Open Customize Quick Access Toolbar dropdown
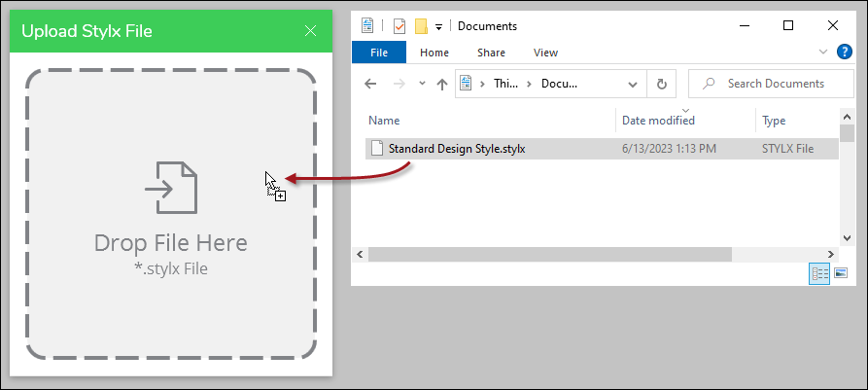868x390 pixels. (x=438, y=26)
